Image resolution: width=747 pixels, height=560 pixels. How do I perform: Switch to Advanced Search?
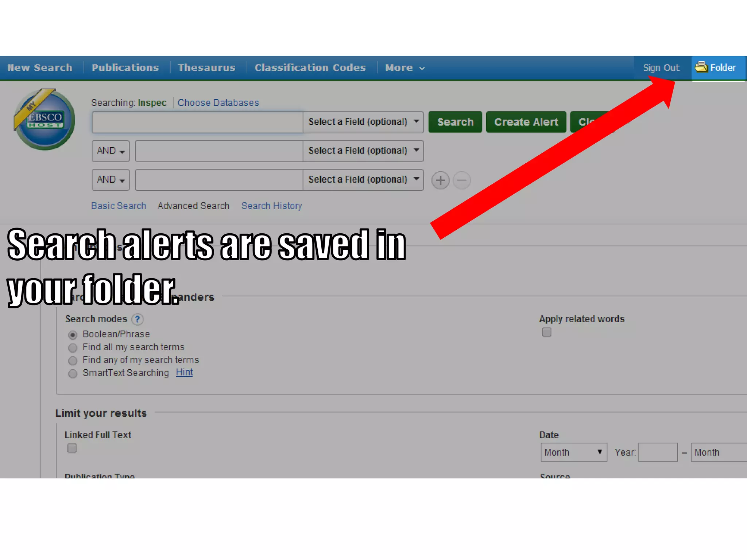point(193,206)
